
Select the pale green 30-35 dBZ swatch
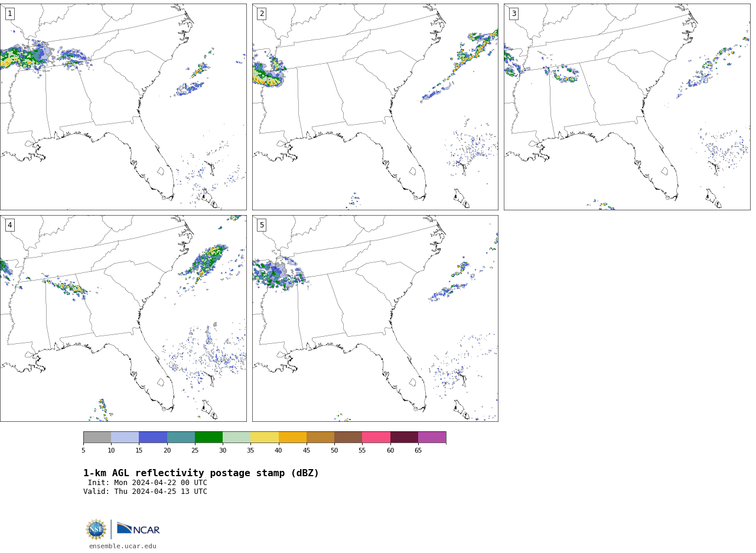coord(236,437)
